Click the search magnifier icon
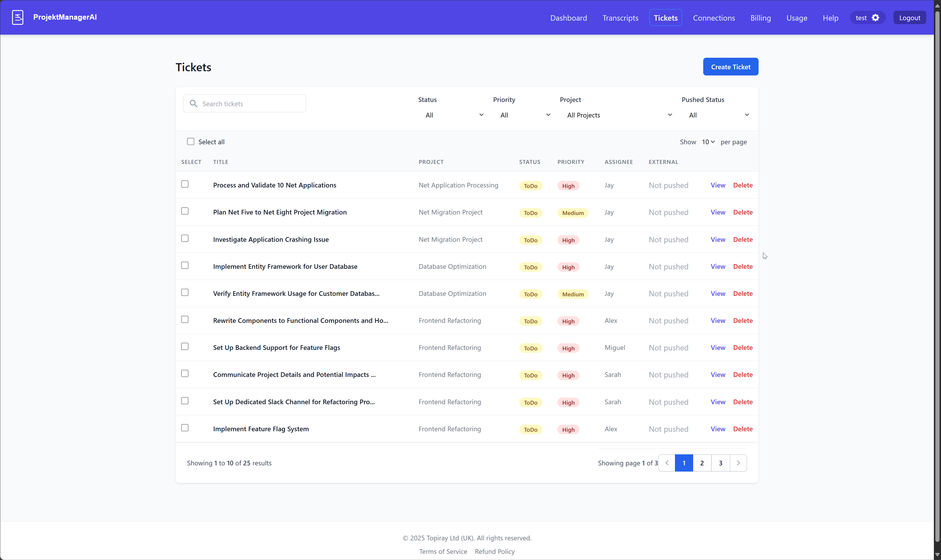 tap(193, 104)
